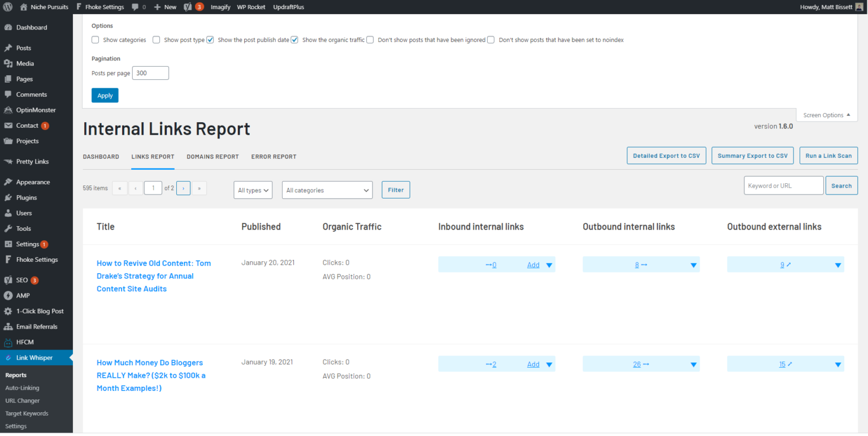Enable Don't show posts that have been ignored

tap(370, 40)
